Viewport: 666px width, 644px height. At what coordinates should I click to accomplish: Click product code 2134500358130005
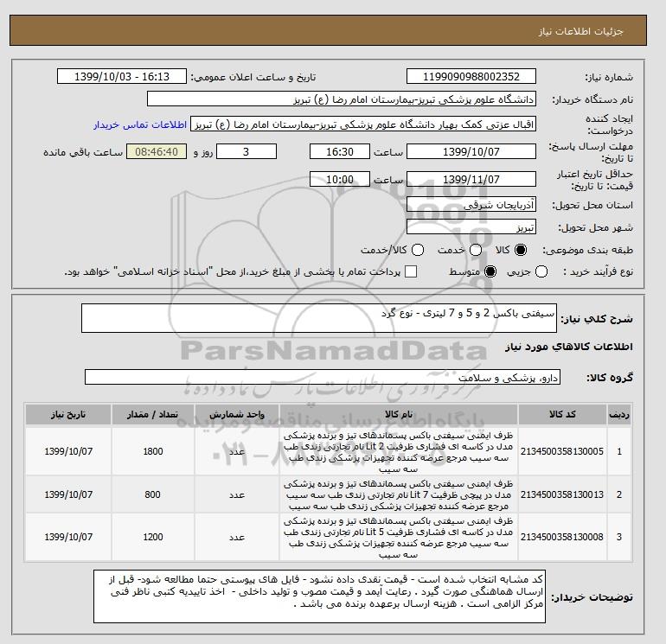[x=562, y=451]
